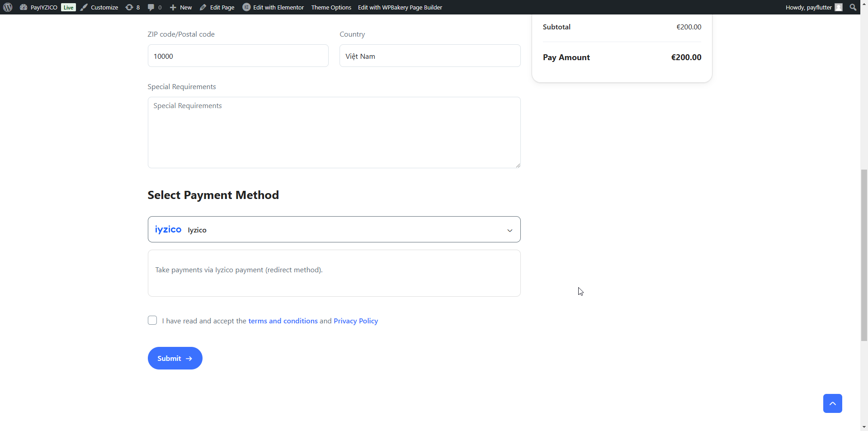The width and height of the screenshot is (868, 431).
Task: Click the payflutter profile avatar
Action: tap(840, 7)
